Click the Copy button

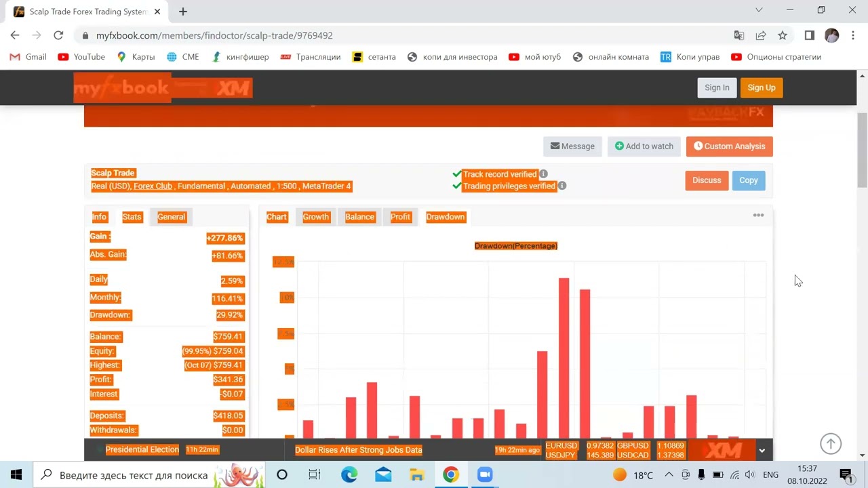pos(749,180)
